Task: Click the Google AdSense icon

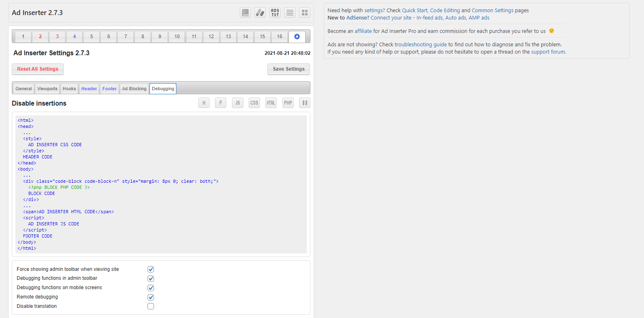Action: [x=260, y=13]
